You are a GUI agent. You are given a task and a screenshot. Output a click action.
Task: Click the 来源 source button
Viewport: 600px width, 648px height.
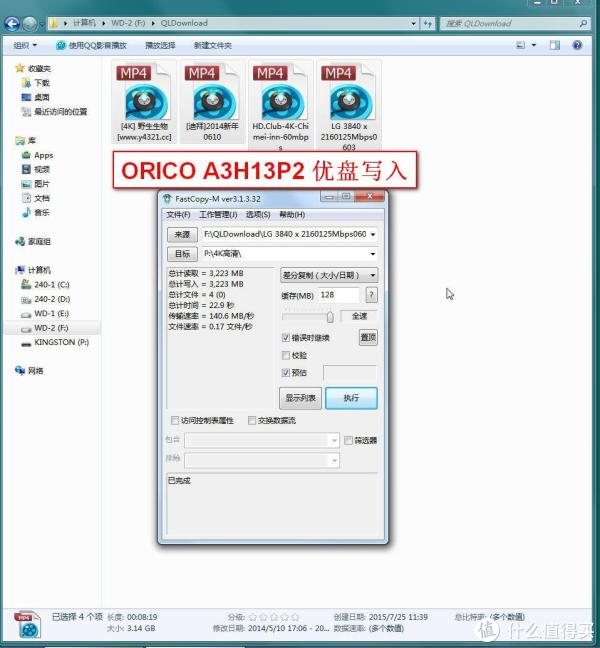click(182, 235)
